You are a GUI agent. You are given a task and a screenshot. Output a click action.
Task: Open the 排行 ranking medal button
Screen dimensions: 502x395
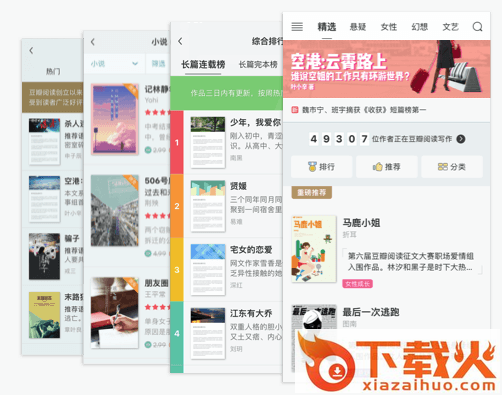321,167
